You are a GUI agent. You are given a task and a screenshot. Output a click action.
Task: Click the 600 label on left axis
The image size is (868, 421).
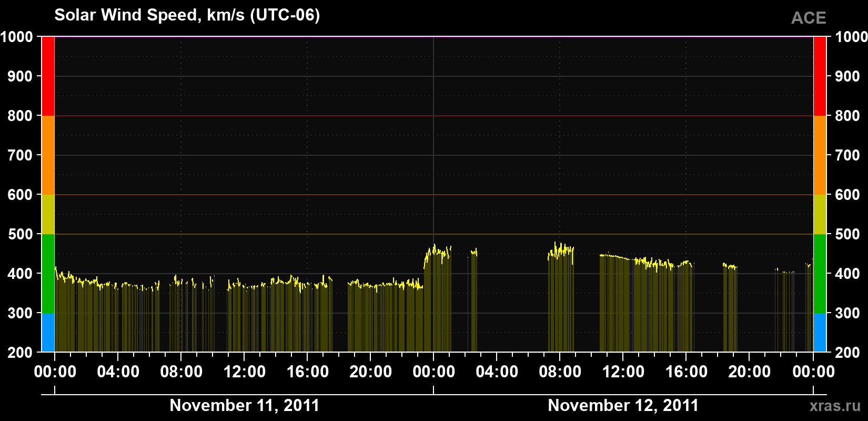click(x=21, y=195)
